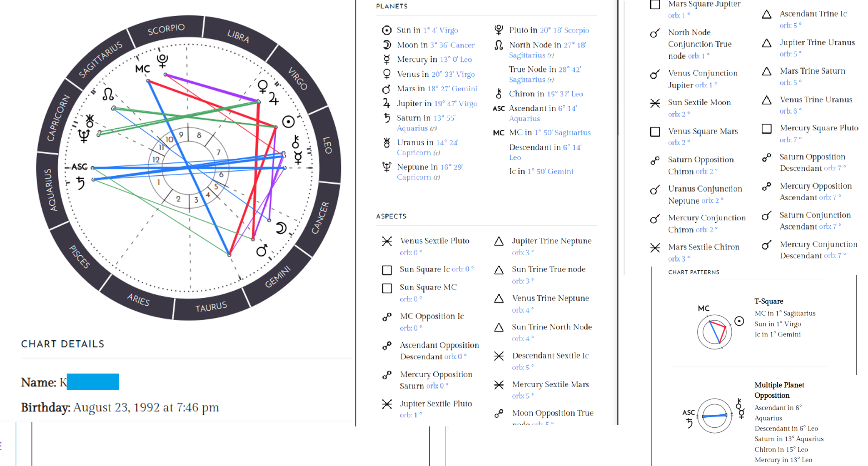The height and width of the screenshot is (466, 868).
Task: Click the Chiron key glyph in planets list
Action: [x=499, y=94]
